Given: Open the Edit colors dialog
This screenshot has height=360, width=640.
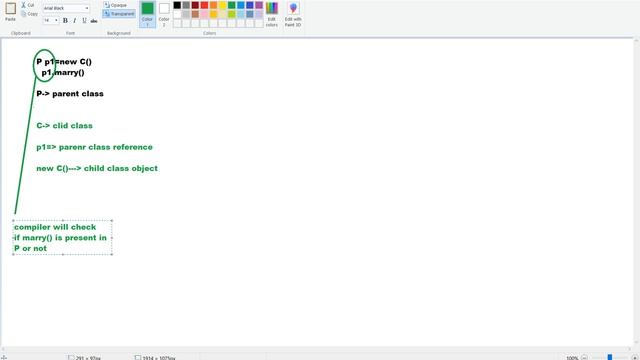Looking at the screenshot, I should [x=271, y=15].
